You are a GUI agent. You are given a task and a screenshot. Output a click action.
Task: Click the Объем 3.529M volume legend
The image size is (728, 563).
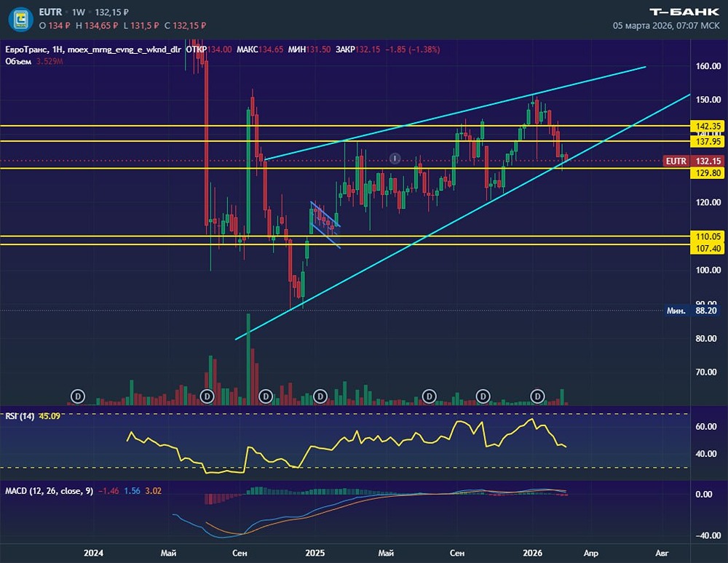tap(34, 61)
